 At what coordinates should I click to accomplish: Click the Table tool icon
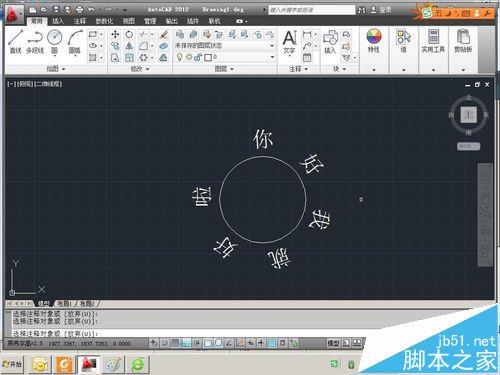[x=307, y=58]
